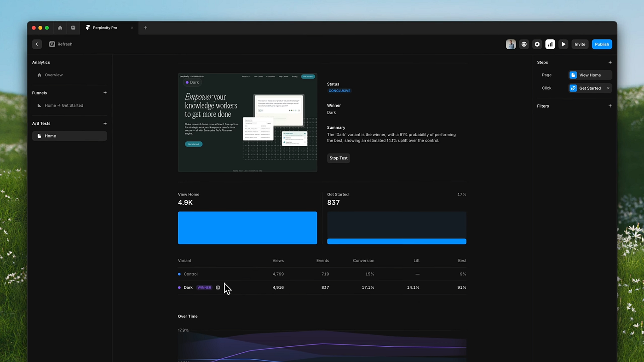Click the refresh icon beside Refresh

(x=52, y=44)
